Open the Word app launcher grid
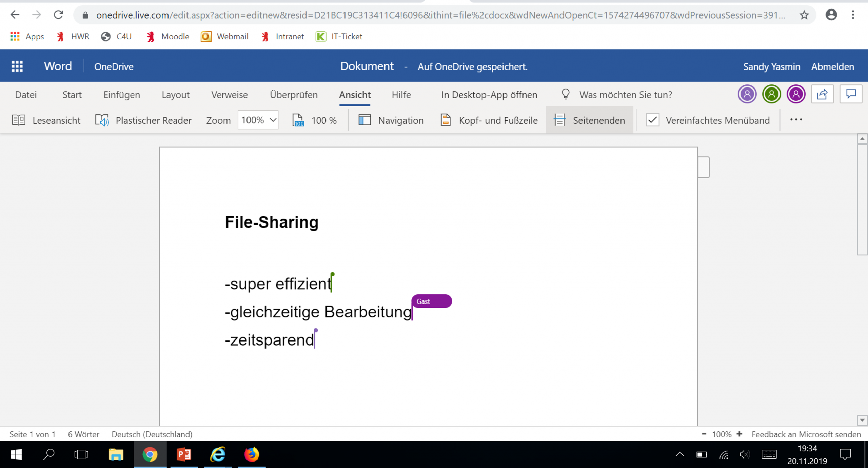This screenshot has height=468, width=868. coord(17,66)
